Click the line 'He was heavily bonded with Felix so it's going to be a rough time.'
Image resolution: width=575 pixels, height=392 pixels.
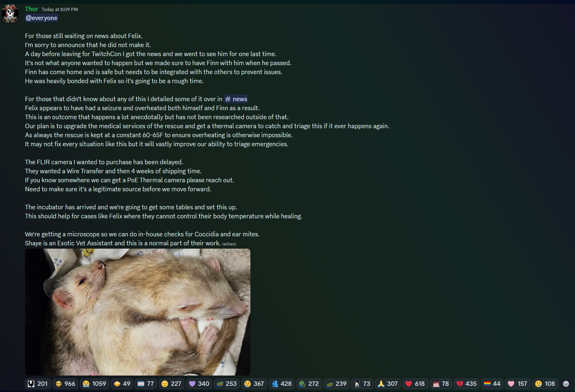pyautogui.click(x=114, y=81)
